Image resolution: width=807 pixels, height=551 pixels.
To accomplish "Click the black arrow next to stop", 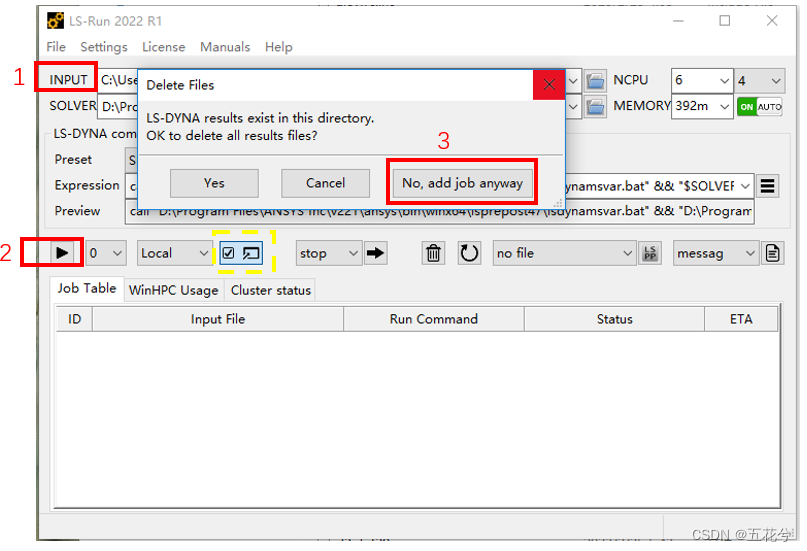I will coord(375,253).
